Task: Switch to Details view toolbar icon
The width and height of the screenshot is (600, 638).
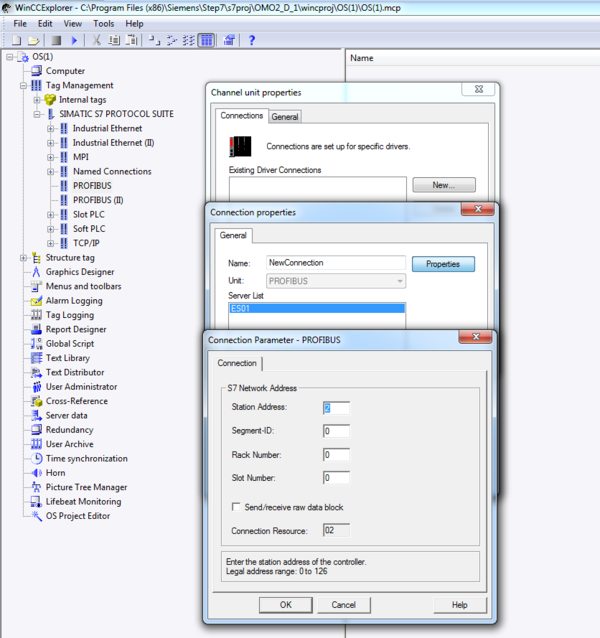Action: point(207,40)
